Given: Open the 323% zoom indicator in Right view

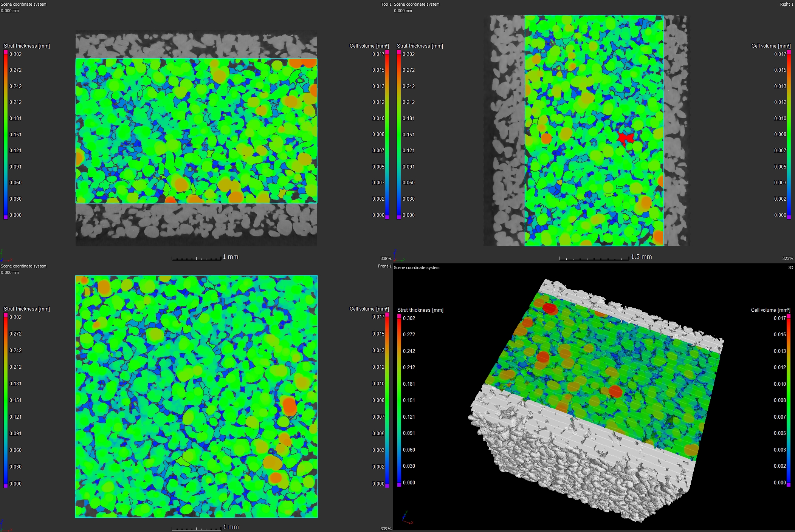Looking at the screenshot, I should coord(787,258).
